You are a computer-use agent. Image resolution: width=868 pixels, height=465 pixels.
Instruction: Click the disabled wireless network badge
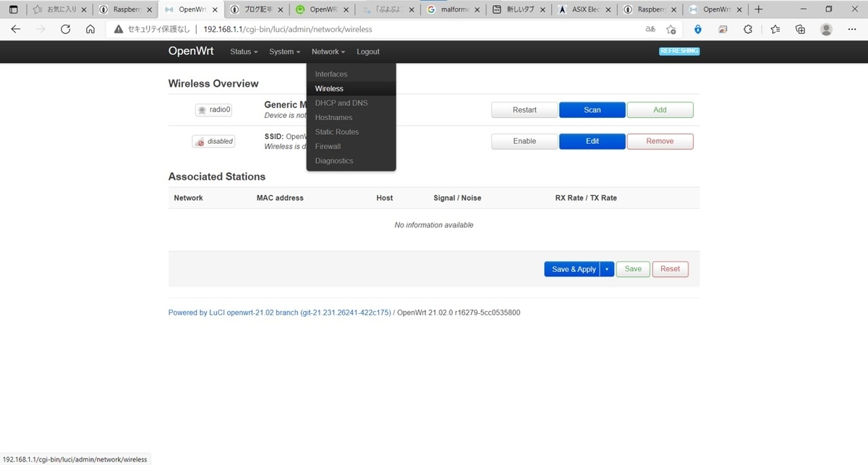click(213, 141)
